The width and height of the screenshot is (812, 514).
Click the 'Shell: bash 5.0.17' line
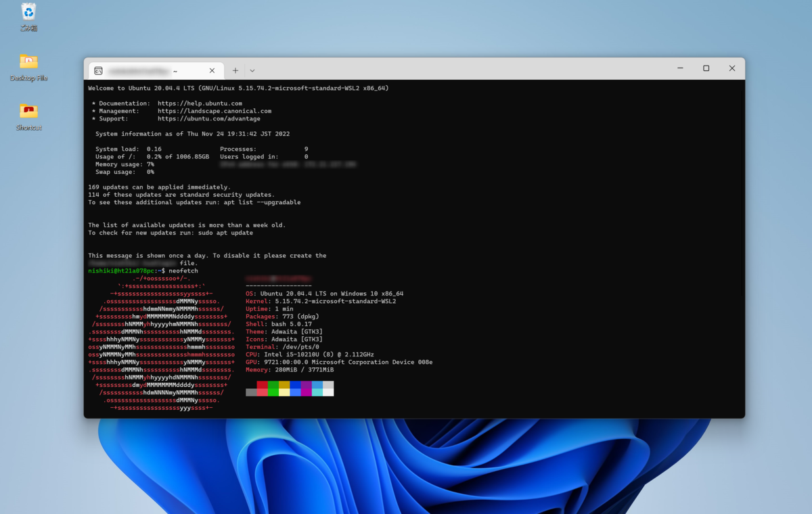pos(279,324)
